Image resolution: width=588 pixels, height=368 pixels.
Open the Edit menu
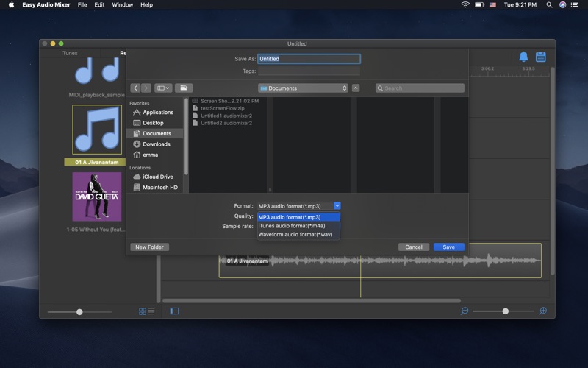(x=99, y=5)
